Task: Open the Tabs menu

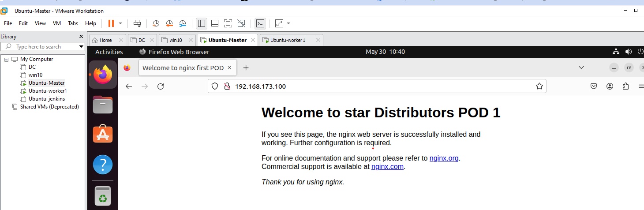Action: [x=73, y=23]
